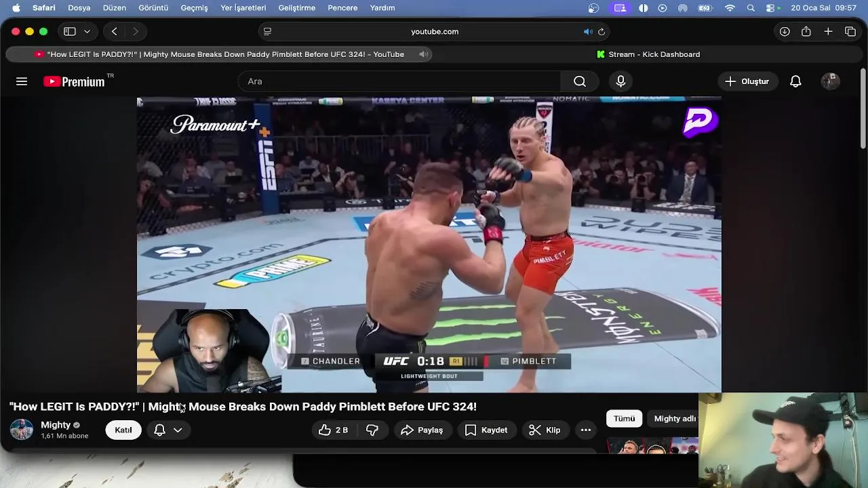
Task: Open screen sharing menu bar icon
Action: (620, 8)
